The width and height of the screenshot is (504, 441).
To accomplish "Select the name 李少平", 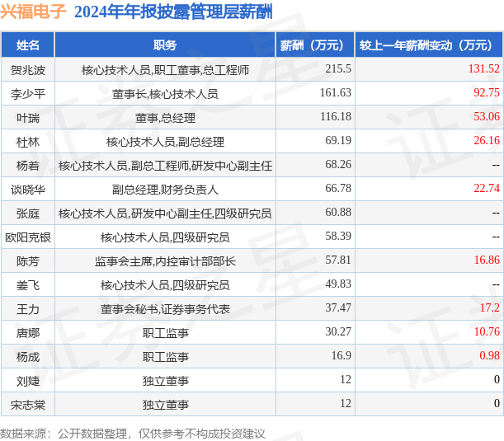I will [x=28, y=94].
